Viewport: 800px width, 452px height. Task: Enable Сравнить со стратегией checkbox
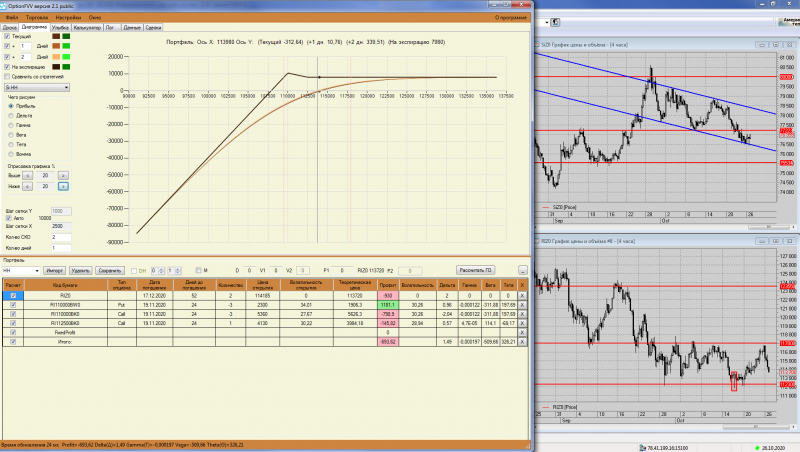[x=7, y=77]
